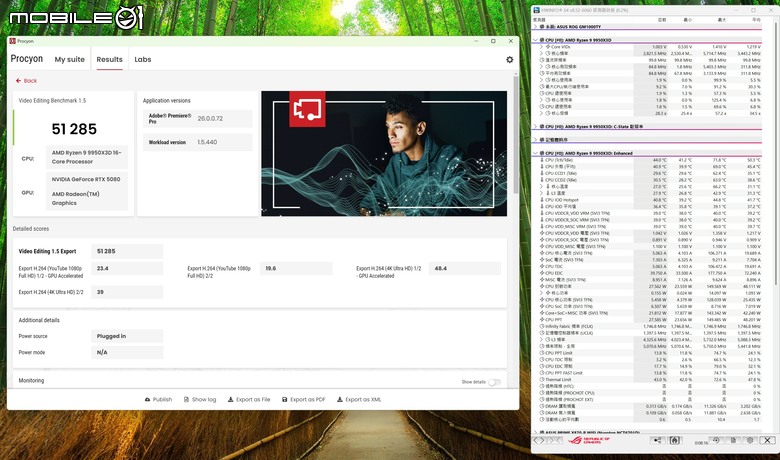Switch to the My suite tab
This screenshot has width=780, height=460.
(70, 59)
